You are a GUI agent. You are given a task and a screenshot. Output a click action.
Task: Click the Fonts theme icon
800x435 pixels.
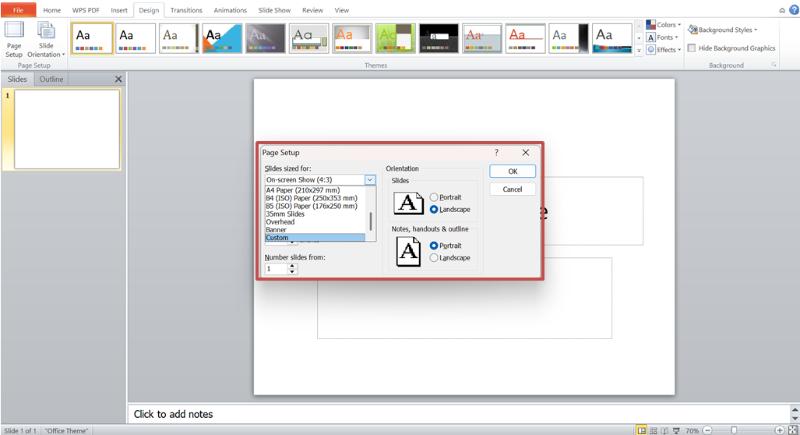(x=651, y=37)
